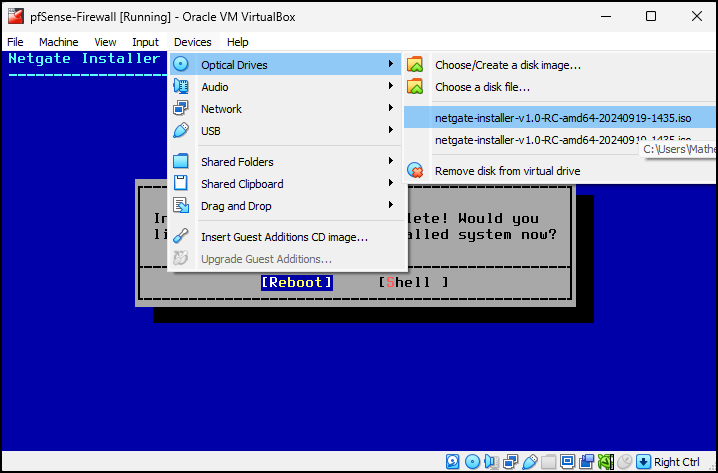Click the USB plug icon in Devices menu

pos(181,130)
